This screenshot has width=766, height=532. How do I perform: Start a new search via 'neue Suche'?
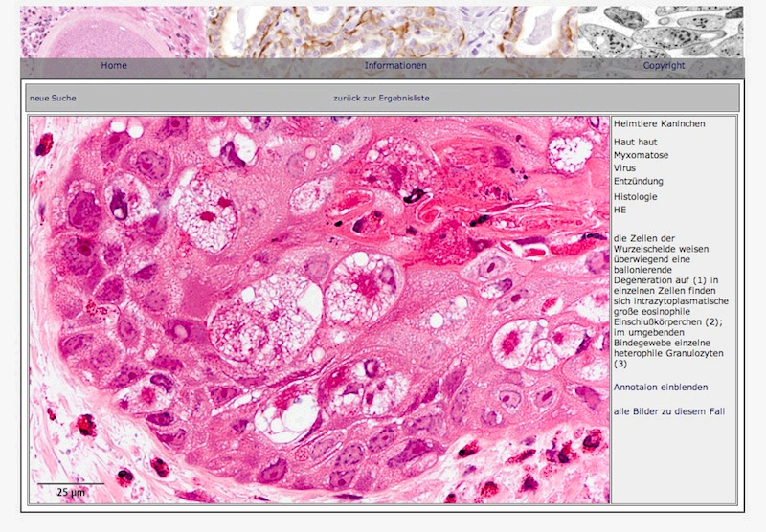click(x=53, y=99)
